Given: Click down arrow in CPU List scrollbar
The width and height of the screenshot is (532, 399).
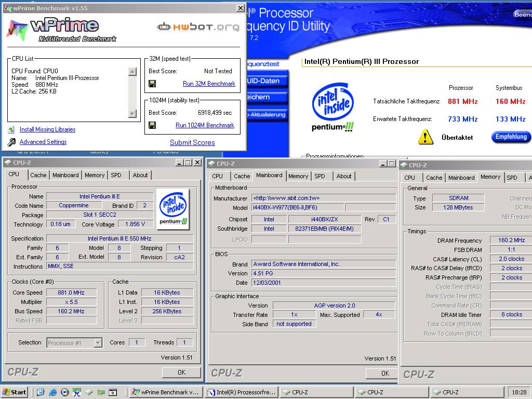Looking at the screenshot, I should (132, 113).
